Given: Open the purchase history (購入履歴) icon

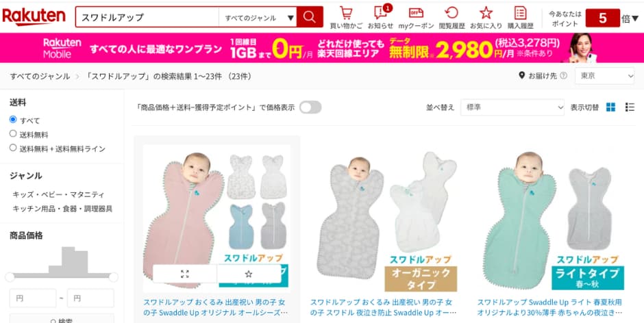Looking at the screenshot, I should (521, 13).
